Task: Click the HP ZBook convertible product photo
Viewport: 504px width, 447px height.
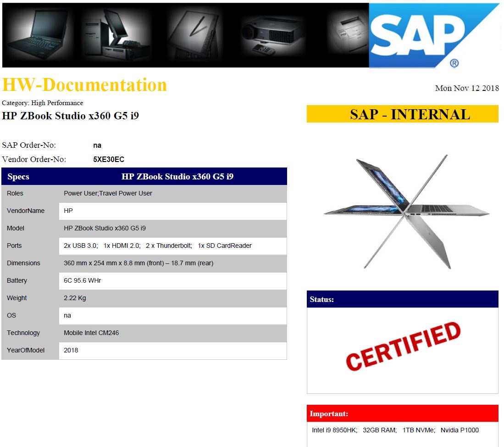Action: click(x=406, y=212)
